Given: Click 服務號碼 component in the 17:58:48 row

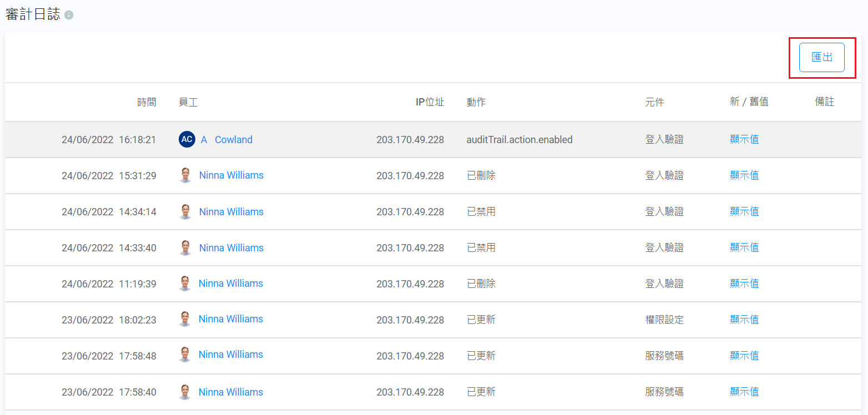Looking at the screenshot, I should [x=664, y=356].
